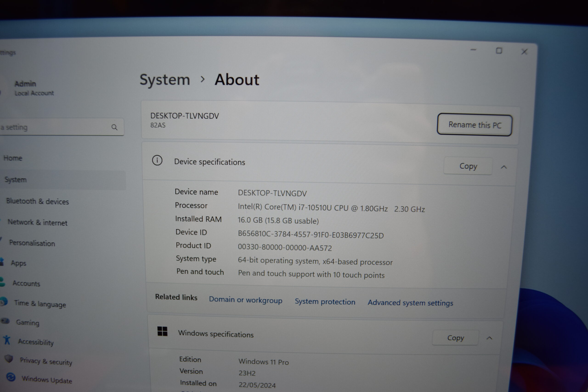Click Rename this PC button
This screenshot has width=588, height=392.
(475, 125)
